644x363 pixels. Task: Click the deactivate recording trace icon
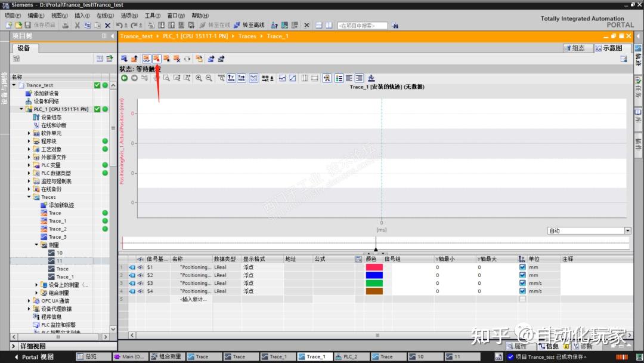[x=167, y=59]
